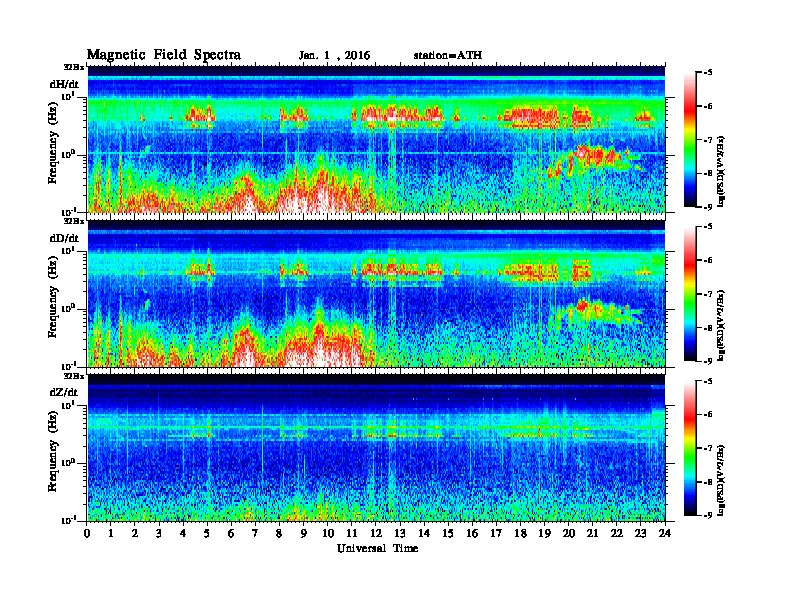Click hour 10 on the Universal Time axis
The image size is (792, 612).
coord(328,533)
